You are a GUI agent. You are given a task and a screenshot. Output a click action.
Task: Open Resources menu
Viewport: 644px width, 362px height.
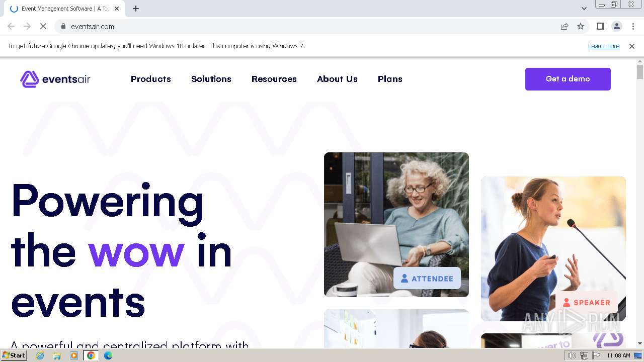(274, 79)
